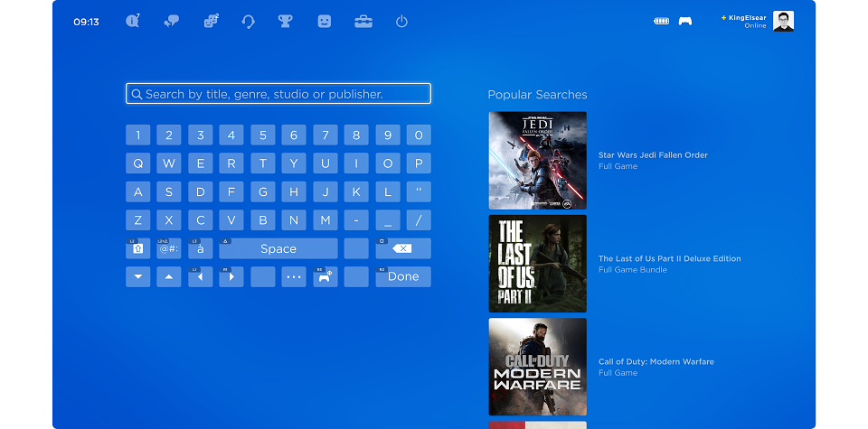Tap the A key
868x429 pixels.
click(137, 191)
